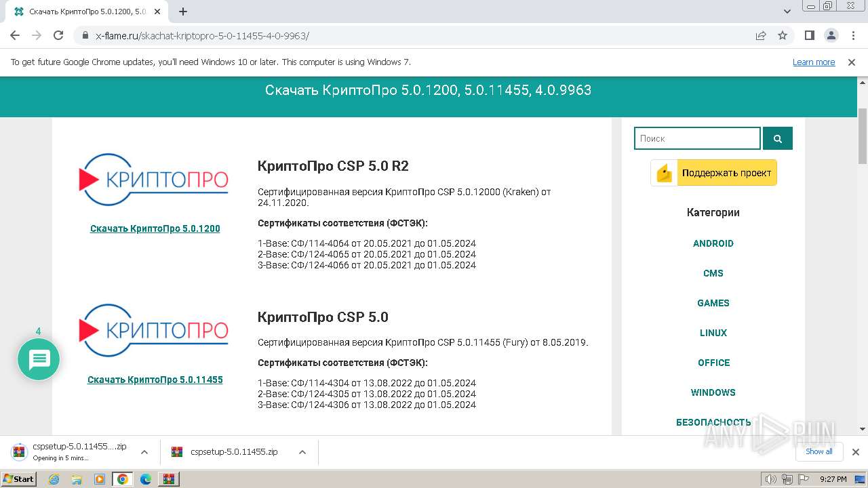868x488 pixels.
Task: Open the Windows Start menu
Action: coord(18,479)
